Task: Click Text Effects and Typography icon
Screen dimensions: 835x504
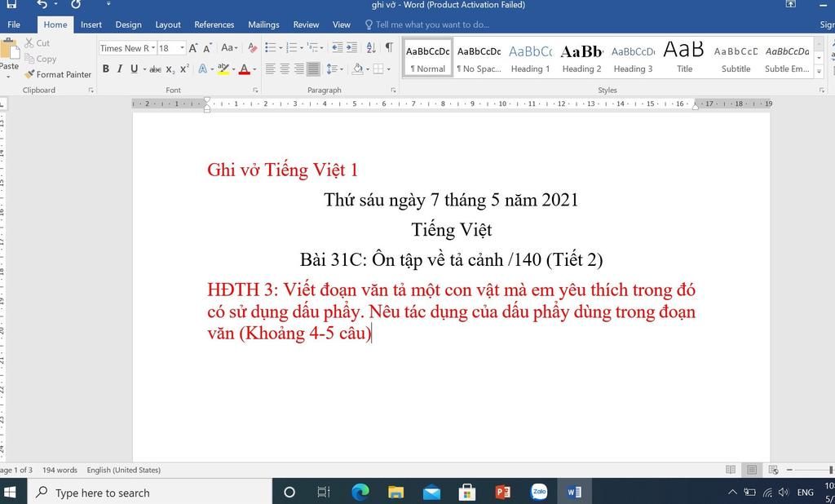Action: tap(203, 69)
